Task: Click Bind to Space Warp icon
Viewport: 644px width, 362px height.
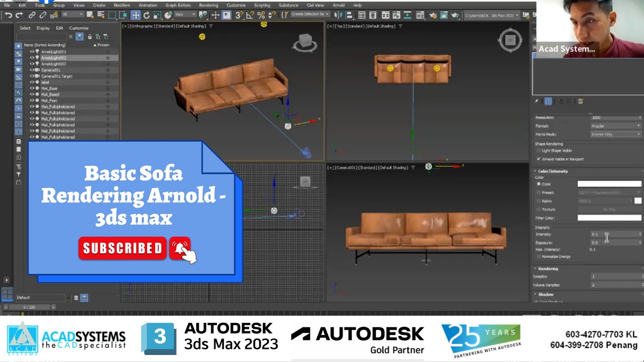Action: [x=54, y=15]
